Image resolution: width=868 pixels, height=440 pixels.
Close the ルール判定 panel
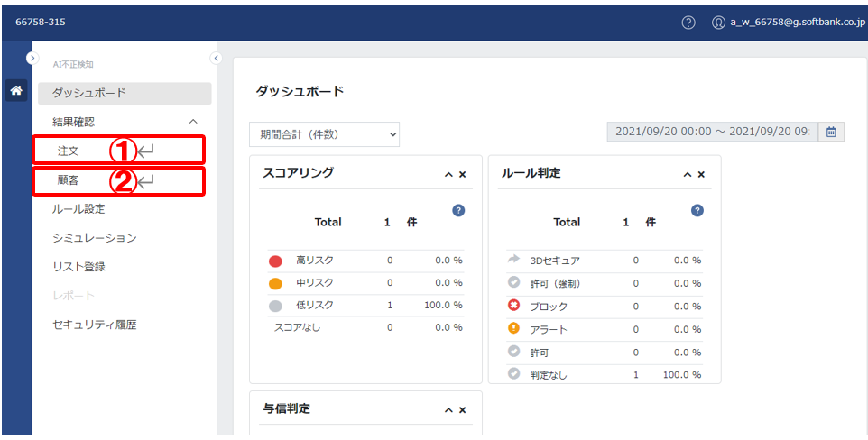701,174
